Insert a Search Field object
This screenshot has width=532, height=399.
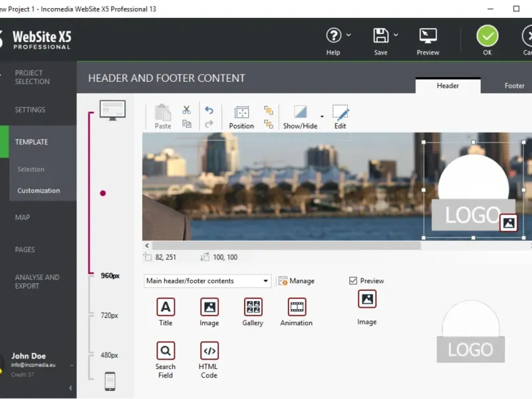coord(166,360)
